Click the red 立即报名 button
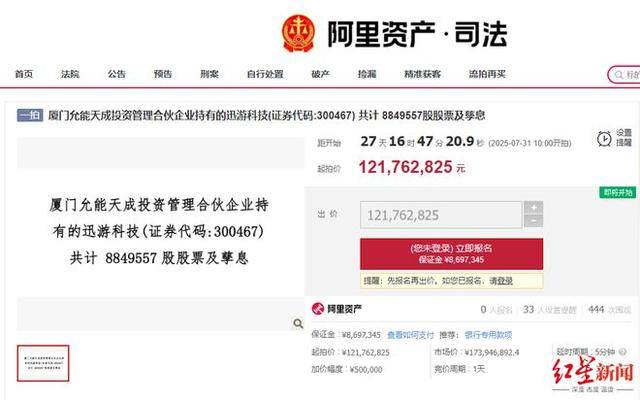This screenshot has width=640, height=400. click(451, 254)
